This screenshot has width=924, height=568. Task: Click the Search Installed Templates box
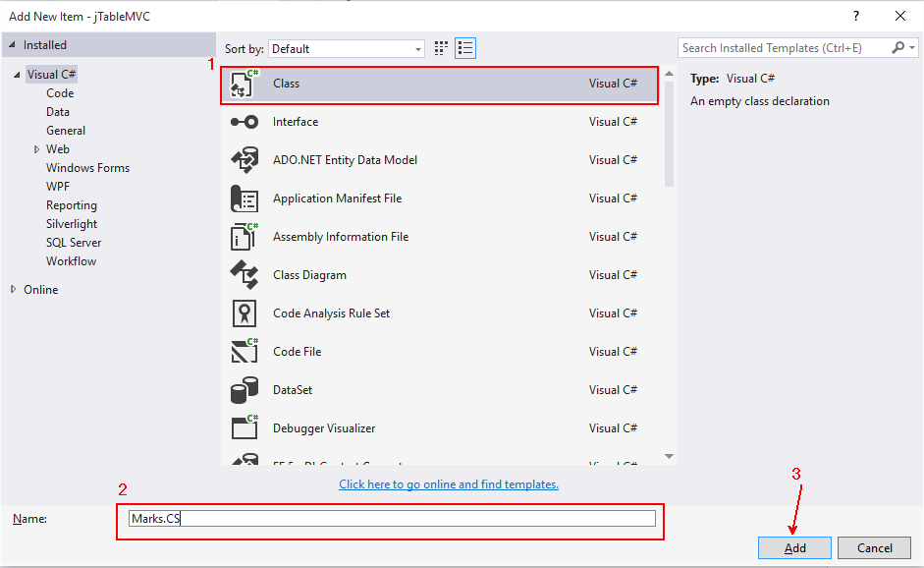pyautogui.click(x=784, y=48)
